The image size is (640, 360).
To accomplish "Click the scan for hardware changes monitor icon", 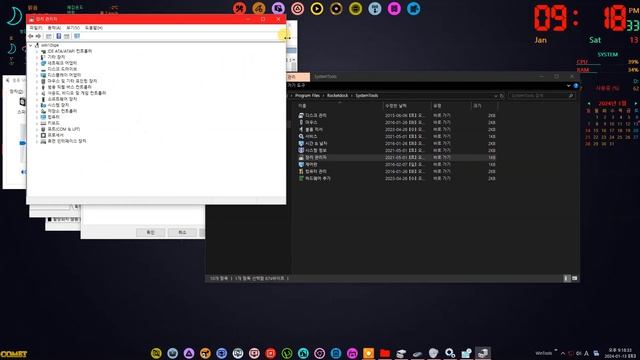I will click(77, 36).
